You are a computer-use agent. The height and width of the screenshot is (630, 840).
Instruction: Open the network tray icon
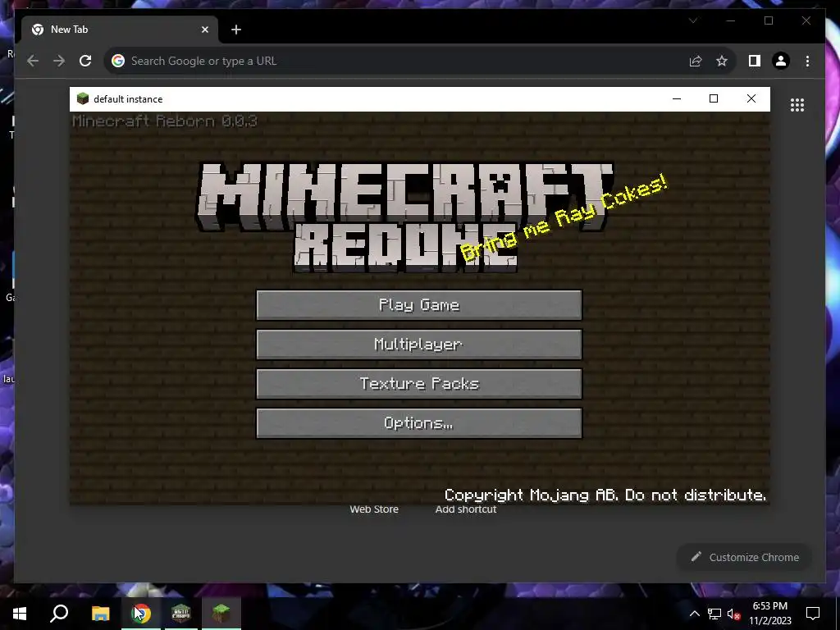click(x=714, y=614)
